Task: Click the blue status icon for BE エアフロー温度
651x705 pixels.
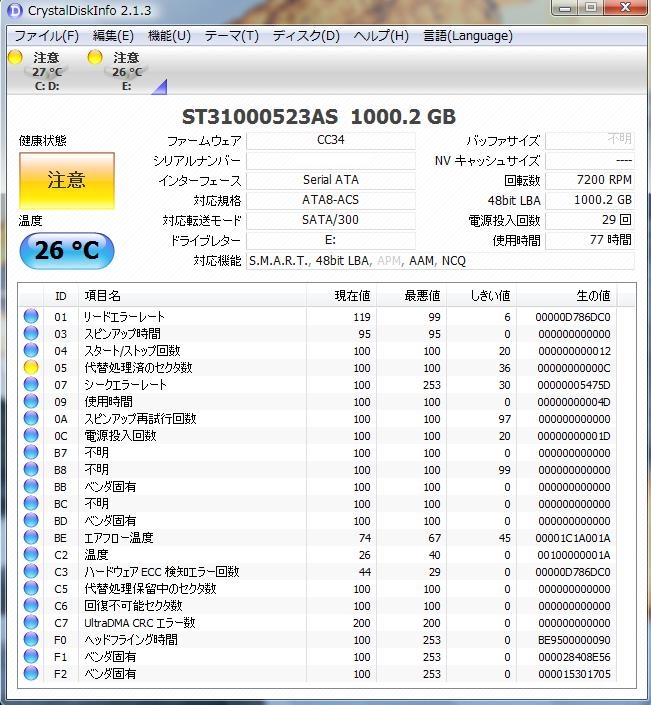Action: pyautogui.click(x=31, y=537)
